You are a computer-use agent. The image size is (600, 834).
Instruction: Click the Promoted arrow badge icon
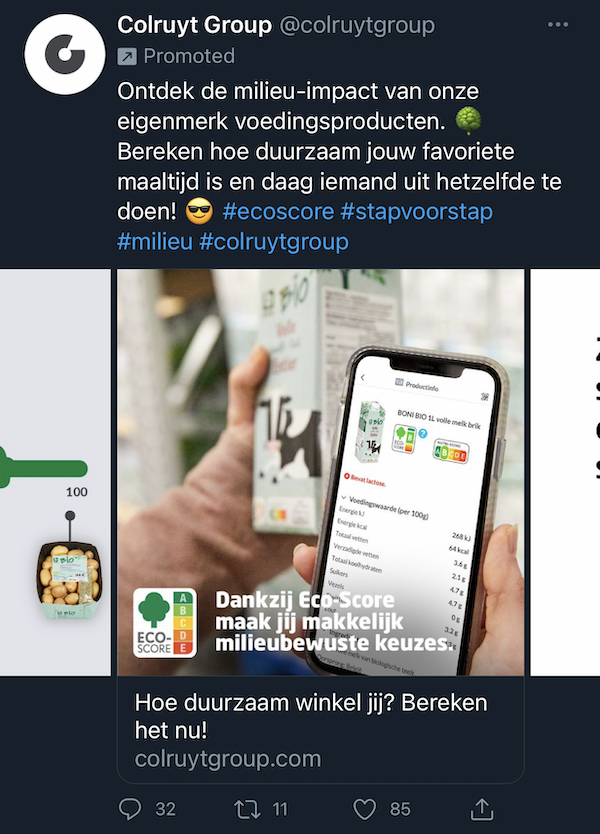point(127,56)
